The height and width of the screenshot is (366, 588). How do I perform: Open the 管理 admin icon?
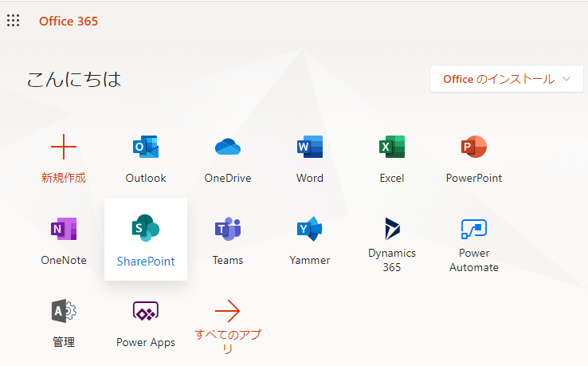point(64,311)
